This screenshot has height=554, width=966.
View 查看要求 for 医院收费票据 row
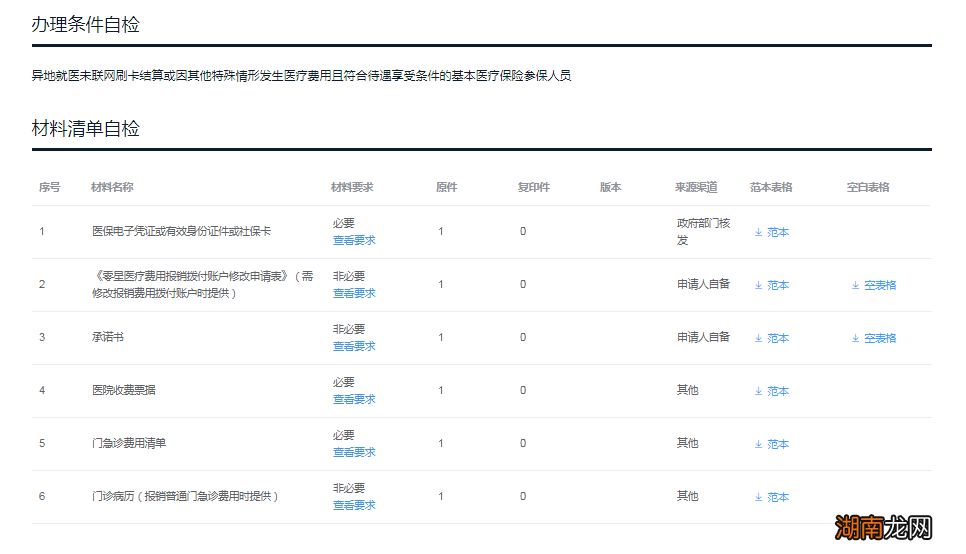[x=354, y=399]
